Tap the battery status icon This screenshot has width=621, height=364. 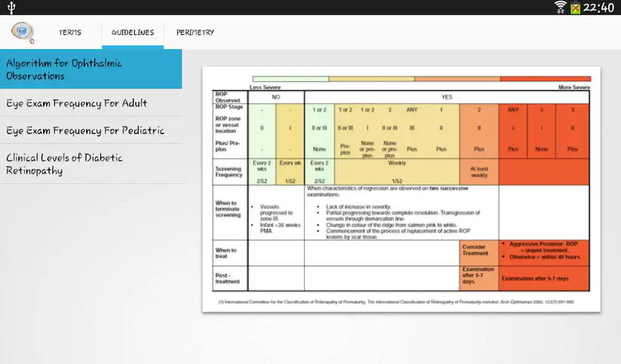point(576,7)
